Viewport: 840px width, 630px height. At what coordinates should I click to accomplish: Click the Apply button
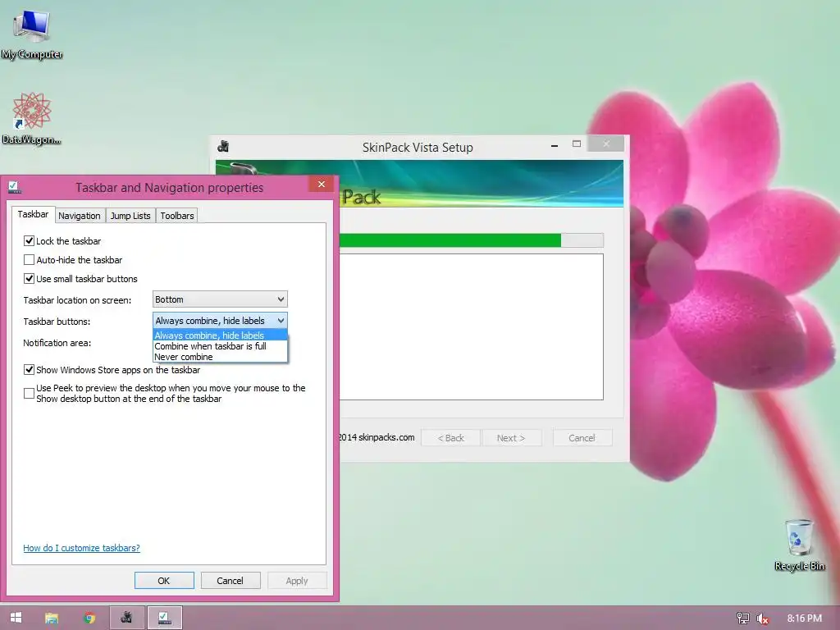pos(297,581)
